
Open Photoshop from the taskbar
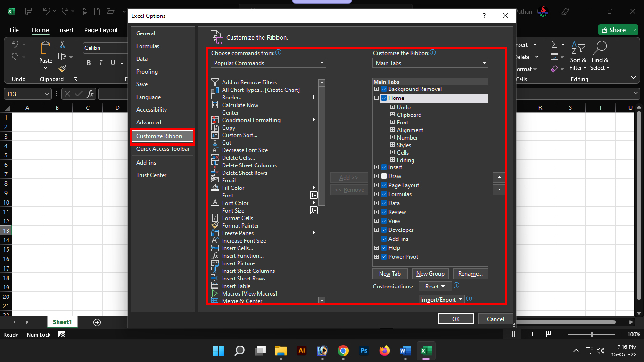363,351
